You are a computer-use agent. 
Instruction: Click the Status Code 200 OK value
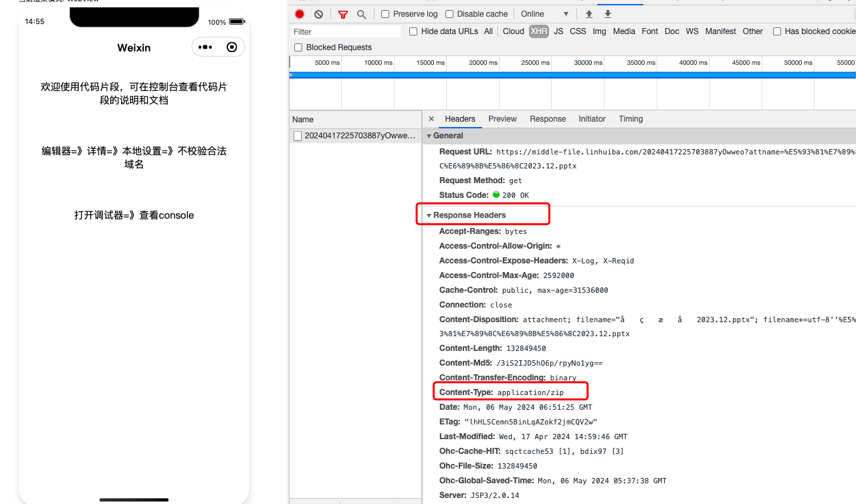point(515,195)
